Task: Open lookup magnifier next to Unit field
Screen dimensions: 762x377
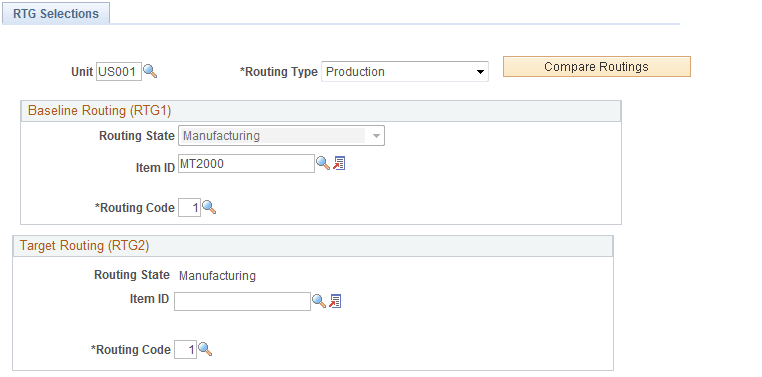Action: tap(150, 71)
